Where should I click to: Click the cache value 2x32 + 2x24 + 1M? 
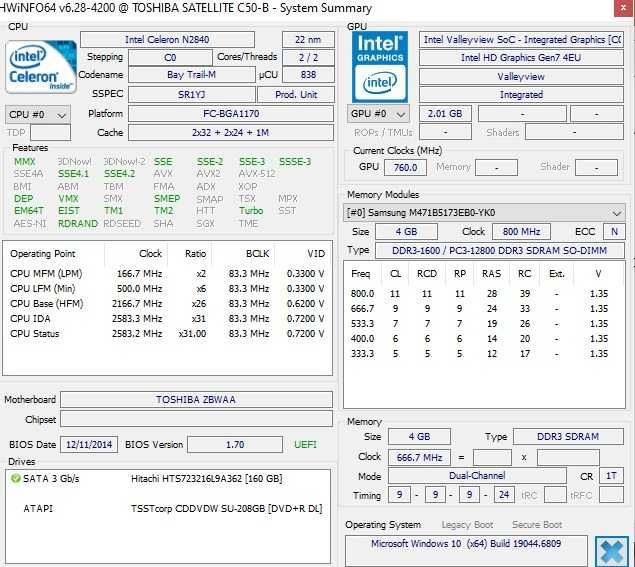click(231, 133)
